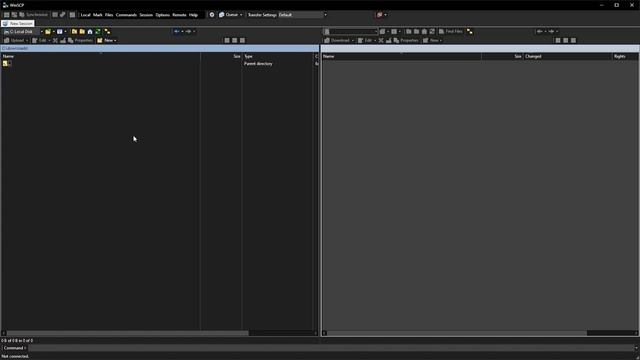
Task: Click local panel Edit button
Action: coord(40,40)
